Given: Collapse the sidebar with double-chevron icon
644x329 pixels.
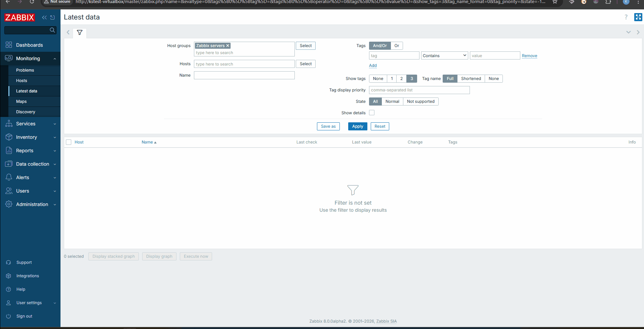Looking at the screenshot, I should pos(44,17).
